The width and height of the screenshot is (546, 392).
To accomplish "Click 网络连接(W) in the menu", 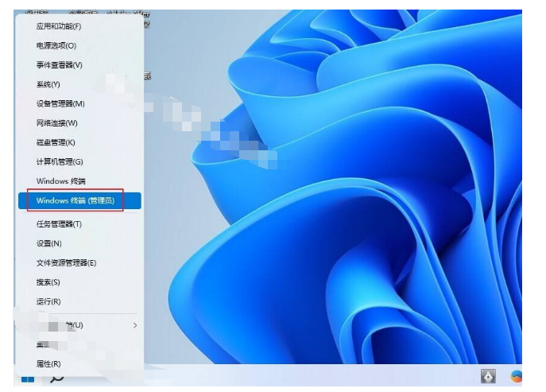I will [x=56, y=123].
